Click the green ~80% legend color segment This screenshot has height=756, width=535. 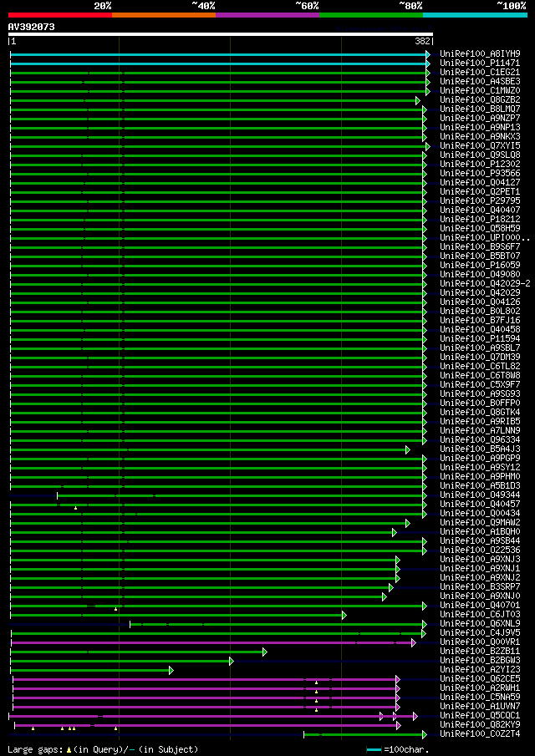(x=371, y=15)
